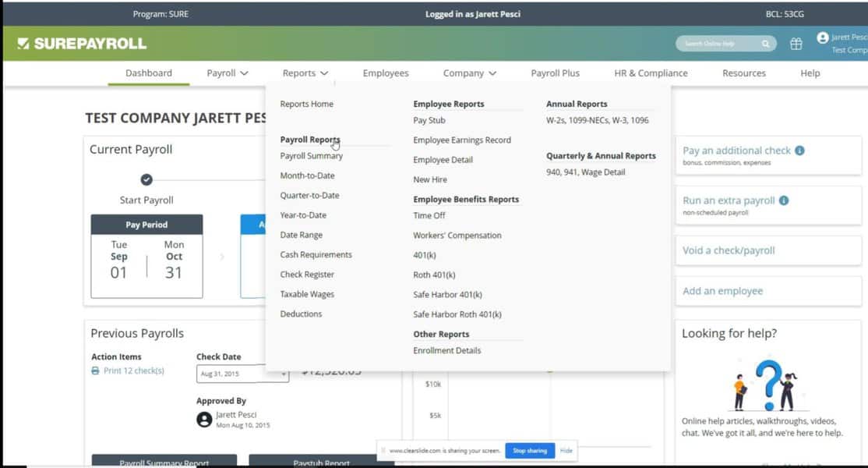The image size is (868, 468).
Task: Expand the Payroll menu chevron
Action: pos(244,73)
